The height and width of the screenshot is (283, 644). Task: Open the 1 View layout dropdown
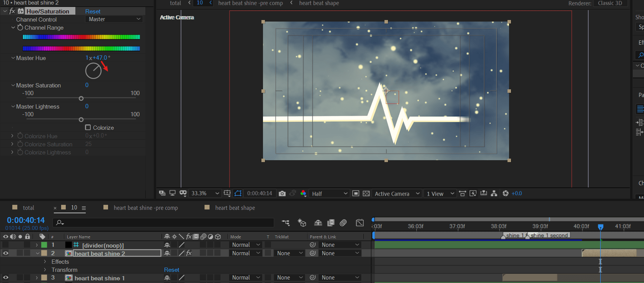pyautogui.click(x=440, y=193)
